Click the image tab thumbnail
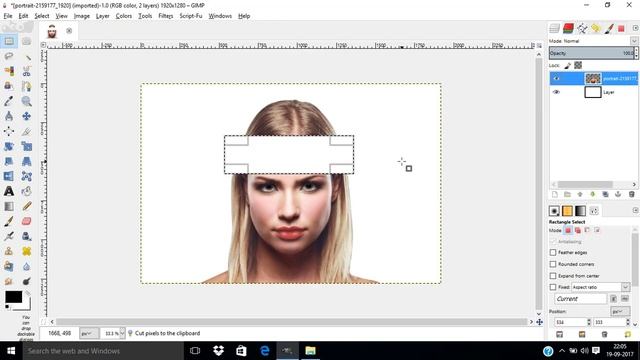640x360 pixels. 52,31
